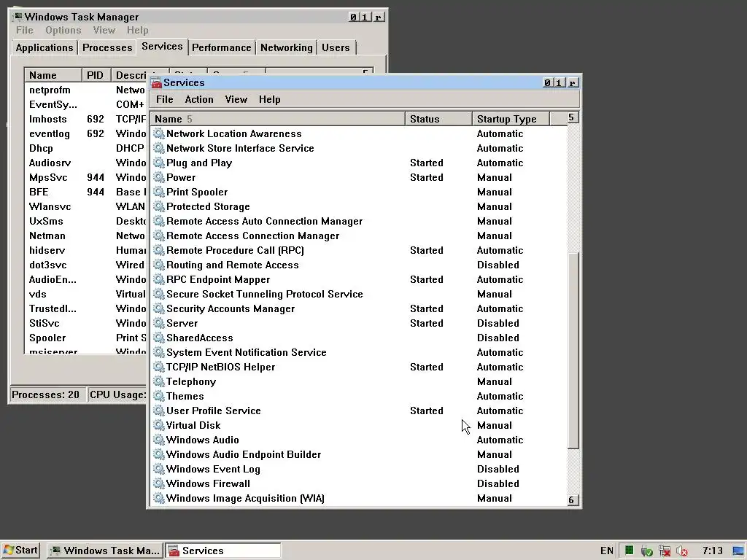Viewport: 747px width, 560px height.
Task: Click the Windows Firewall gear icon
Action: (x=158, y=484)
